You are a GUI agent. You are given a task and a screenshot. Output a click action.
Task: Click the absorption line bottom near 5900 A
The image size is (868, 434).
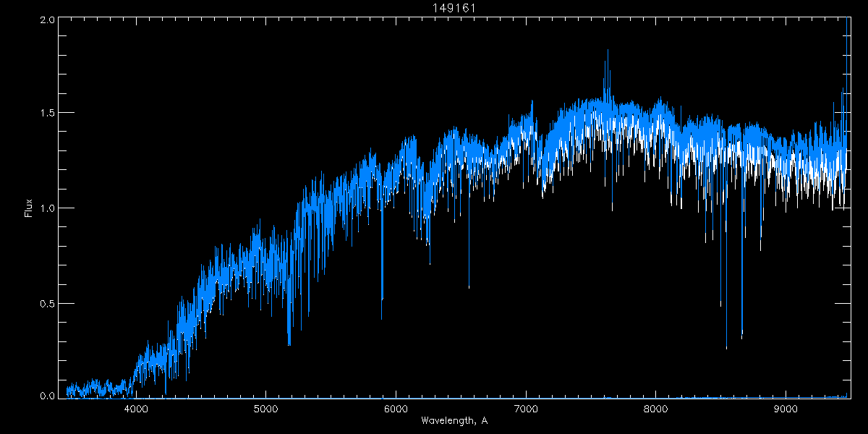click(x=382, y=318)
